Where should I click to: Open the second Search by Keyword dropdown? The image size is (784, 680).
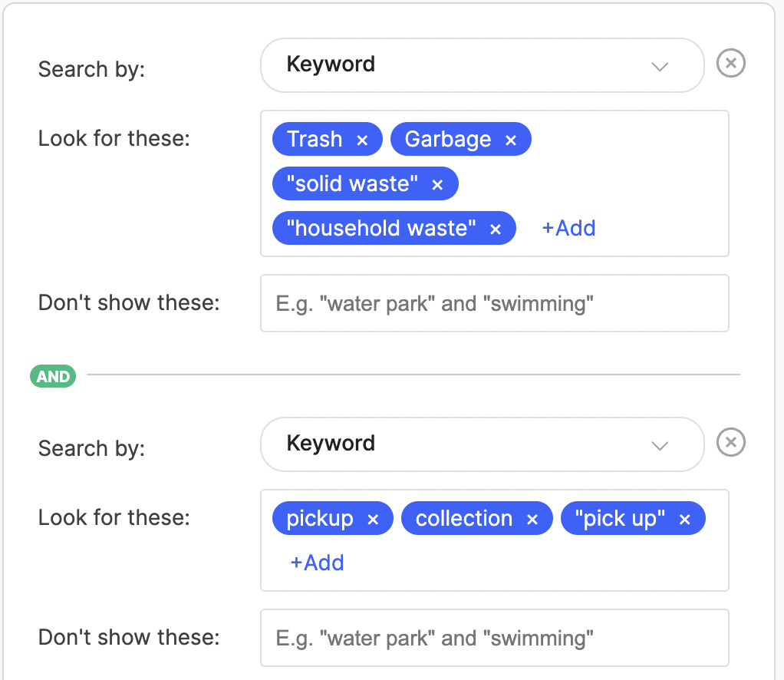click(x=482, y=445)
